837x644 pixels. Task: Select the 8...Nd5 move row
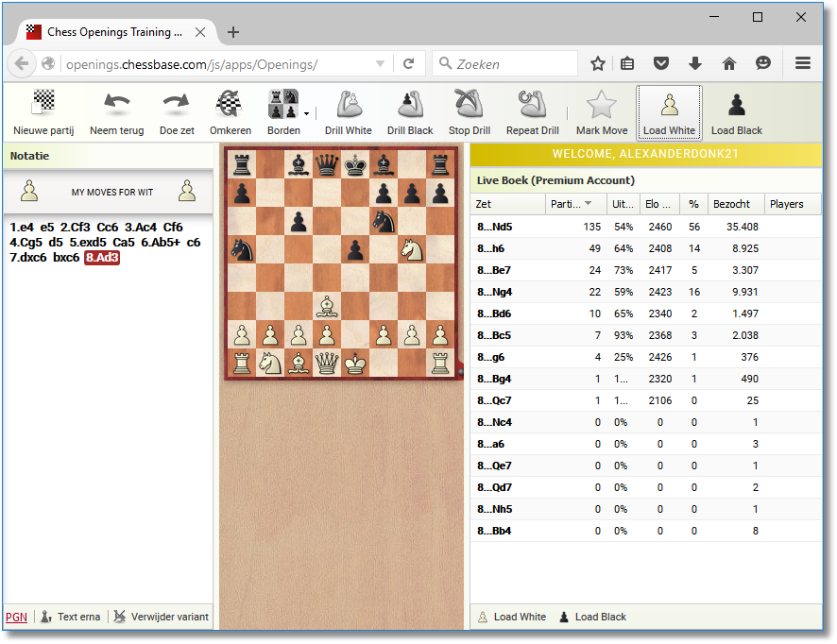(494, 227)
